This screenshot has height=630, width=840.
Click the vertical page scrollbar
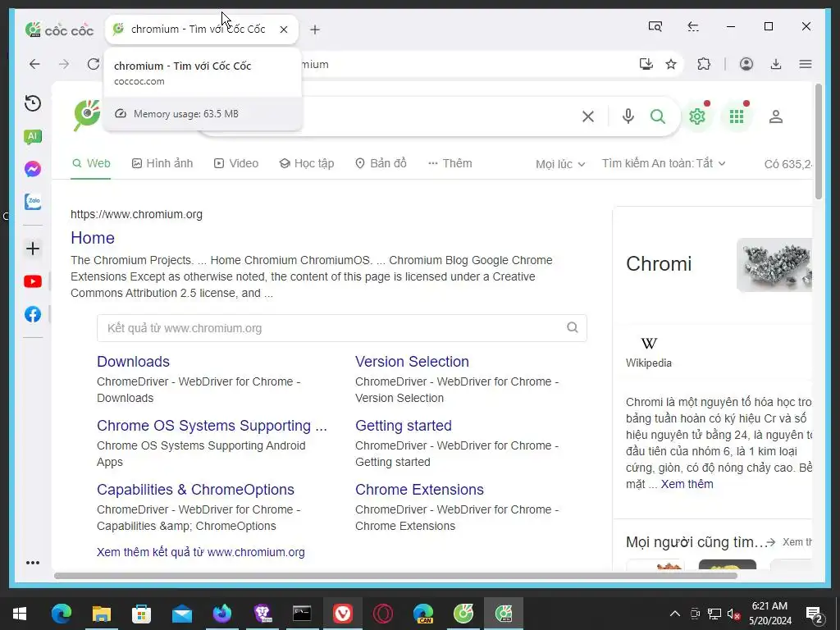[818, 142]
